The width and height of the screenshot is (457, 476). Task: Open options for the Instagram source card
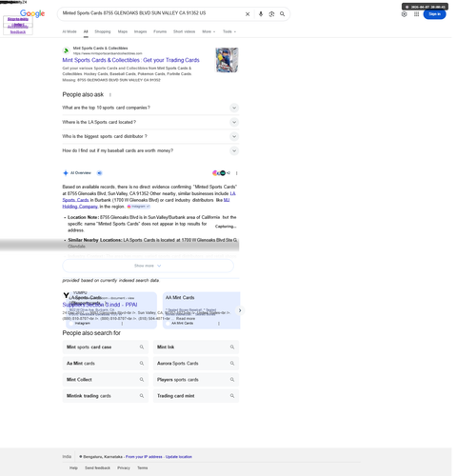pyautogui.click(x=122, y=323)
